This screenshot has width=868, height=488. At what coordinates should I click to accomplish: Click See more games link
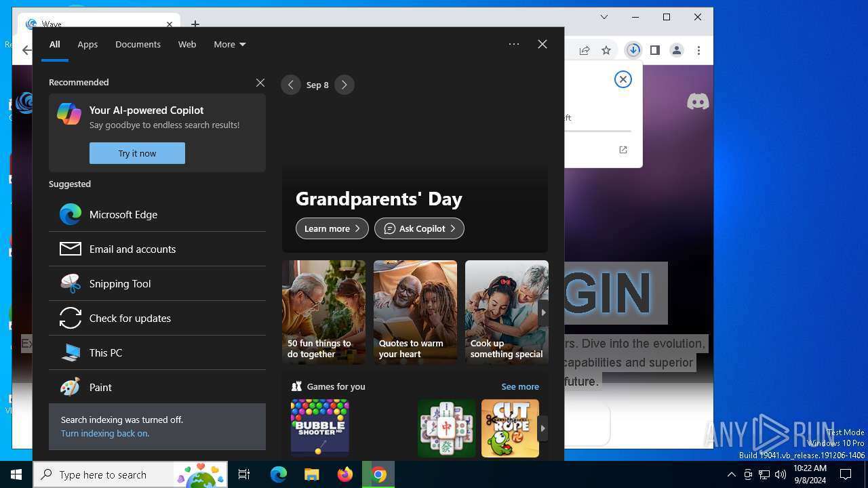pyautogui.click(x=520, y=386)
